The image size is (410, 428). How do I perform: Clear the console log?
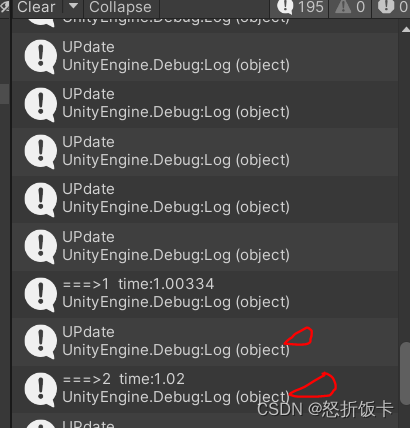(36, 7)
